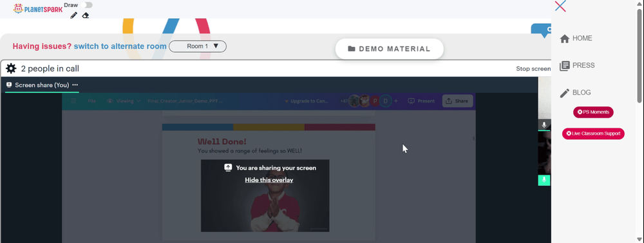Click the chat bubble icon
Screen dimensions: 644x243
(x=542, y=30)
